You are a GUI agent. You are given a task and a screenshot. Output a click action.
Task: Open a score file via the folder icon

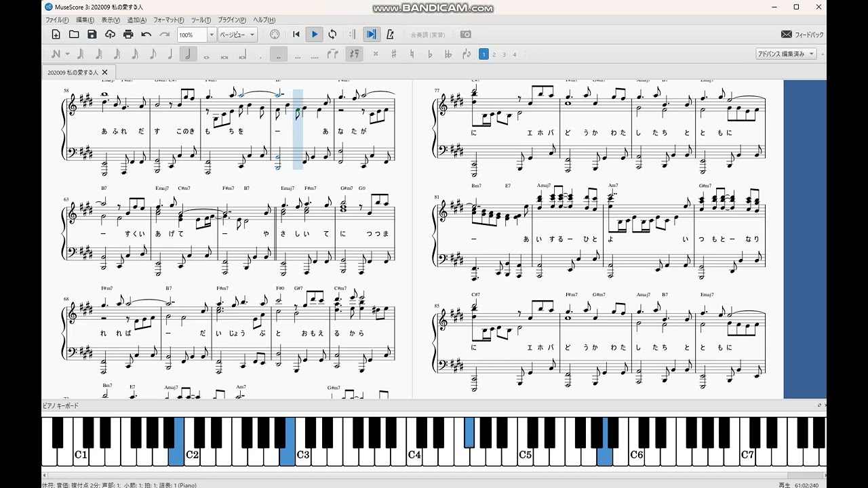click(74, 35)
